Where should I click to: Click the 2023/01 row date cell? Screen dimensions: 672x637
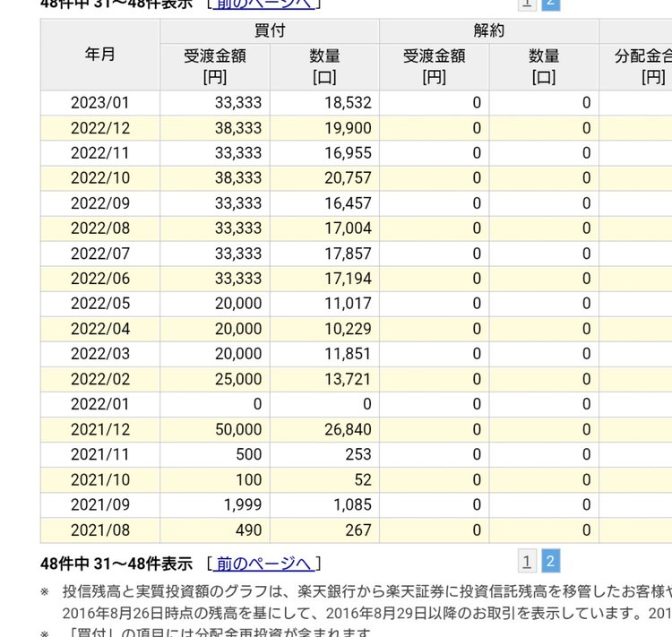point(100,103)
